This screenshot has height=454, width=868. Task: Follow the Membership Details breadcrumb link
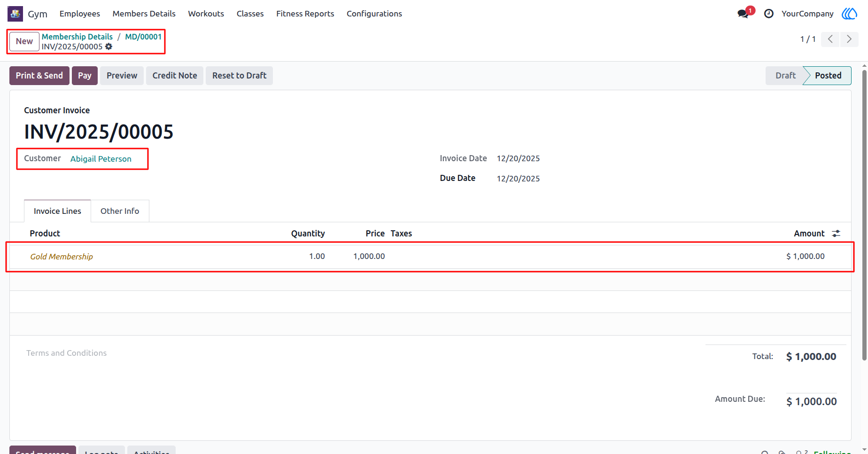[77, 37]
